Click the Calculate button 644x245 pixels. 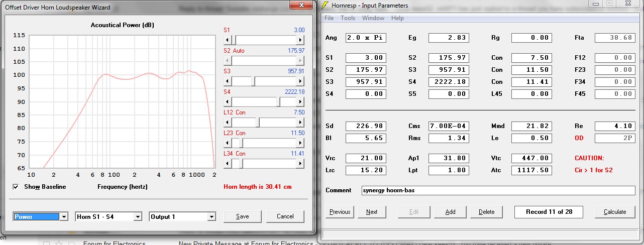point(615,212)
